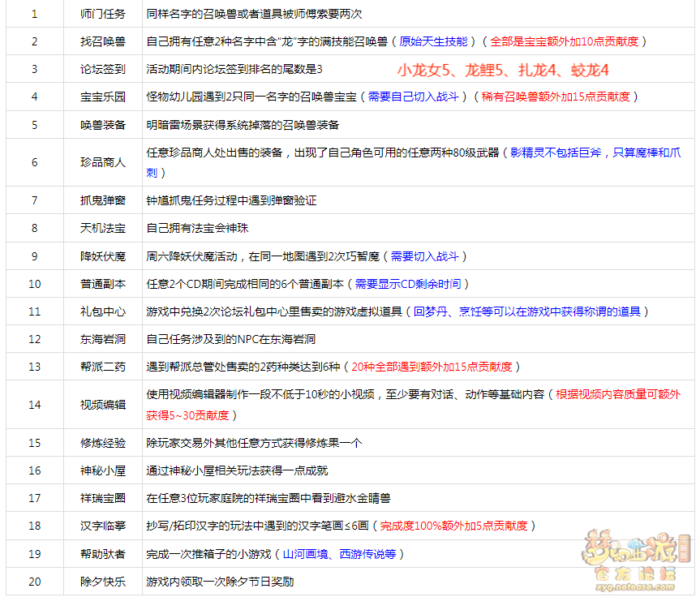700x597 pixels.
Task: Click red text 获得5~30贡献度
Action: click(x=187, y=416)
